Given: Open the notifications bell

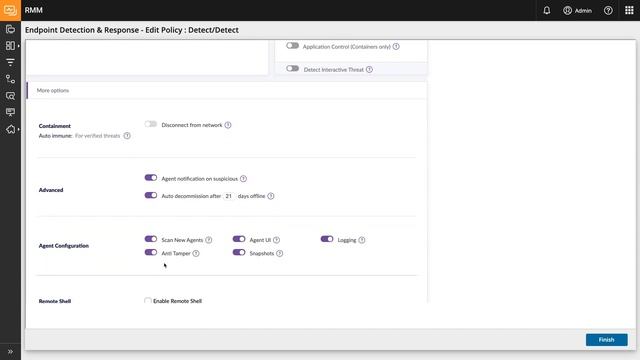Looking at the screenshot, I should point(547,11).
